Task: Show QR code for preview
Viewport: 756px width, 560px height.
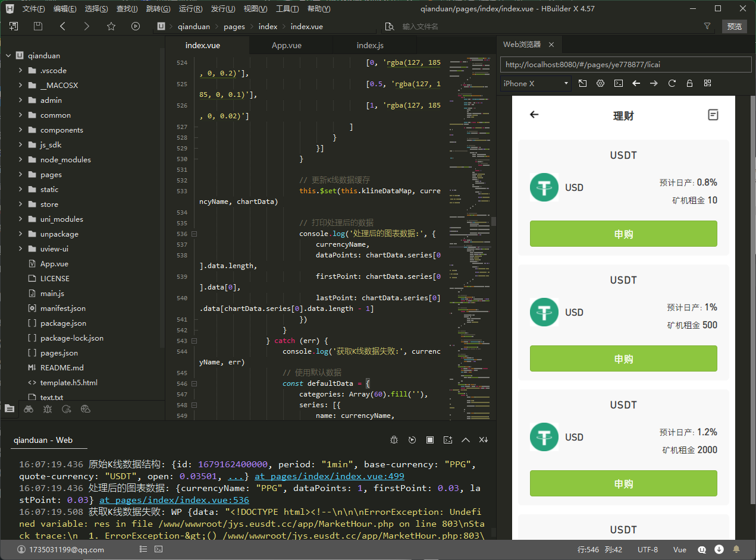Action: click(x=708, y=83)
